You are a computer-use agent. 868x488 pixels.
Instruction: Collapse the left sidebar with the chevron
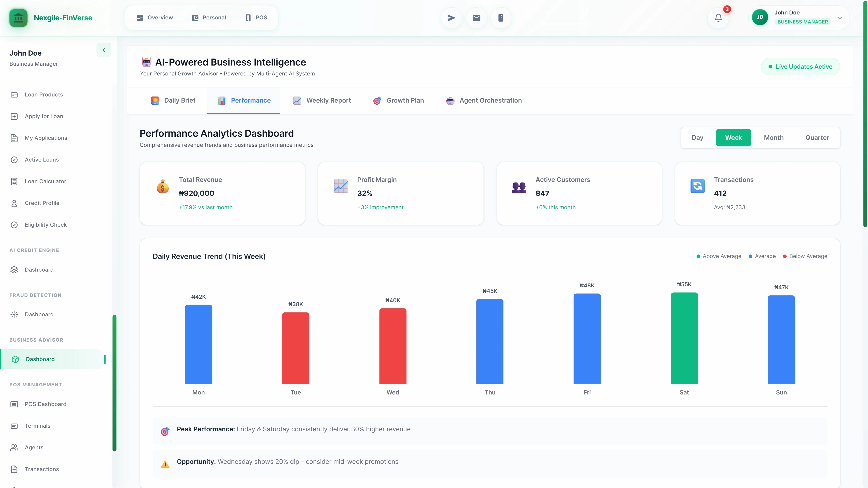pyautogui.click(x=104, y=50)
